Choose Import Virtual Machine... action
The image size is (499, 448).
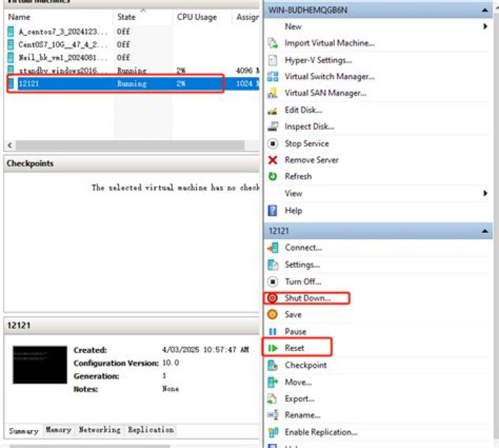pos(330,43)
